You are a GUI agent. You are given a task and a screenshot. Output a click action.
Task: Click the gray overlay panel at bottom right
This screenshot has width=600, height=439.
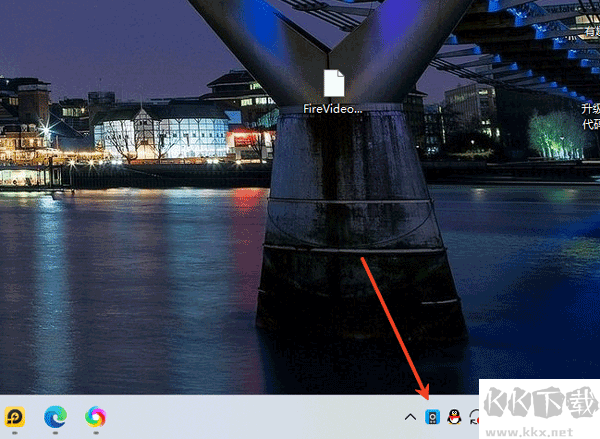tap(540, 410)
